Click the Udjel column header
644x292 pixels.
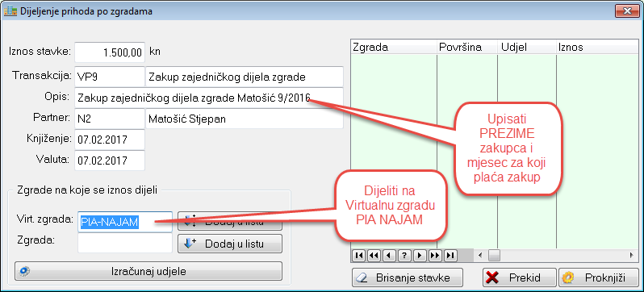pos(527,47)
